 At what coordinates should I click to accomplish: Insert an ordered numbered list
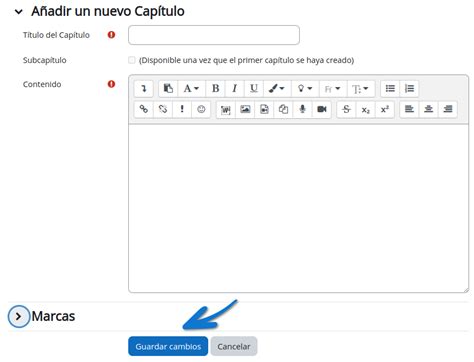tap(409, 89)
